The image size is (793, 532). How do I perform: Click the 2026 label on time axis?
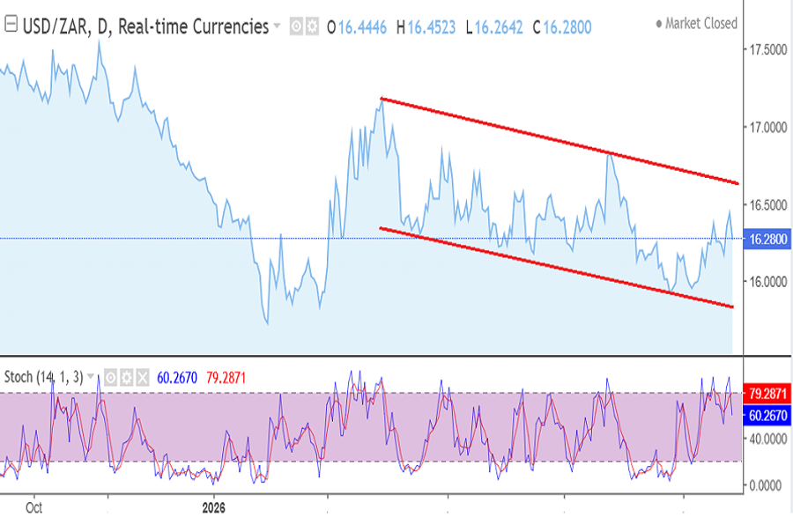click(x=214, y=507)
